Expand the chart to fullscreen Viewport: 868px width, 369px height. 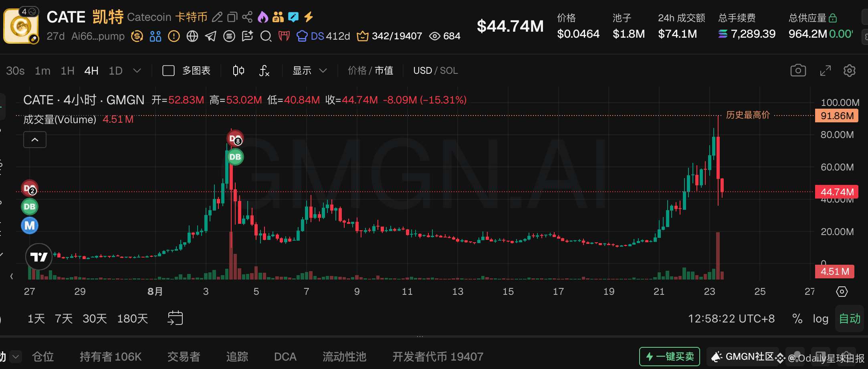coord(825,71)
